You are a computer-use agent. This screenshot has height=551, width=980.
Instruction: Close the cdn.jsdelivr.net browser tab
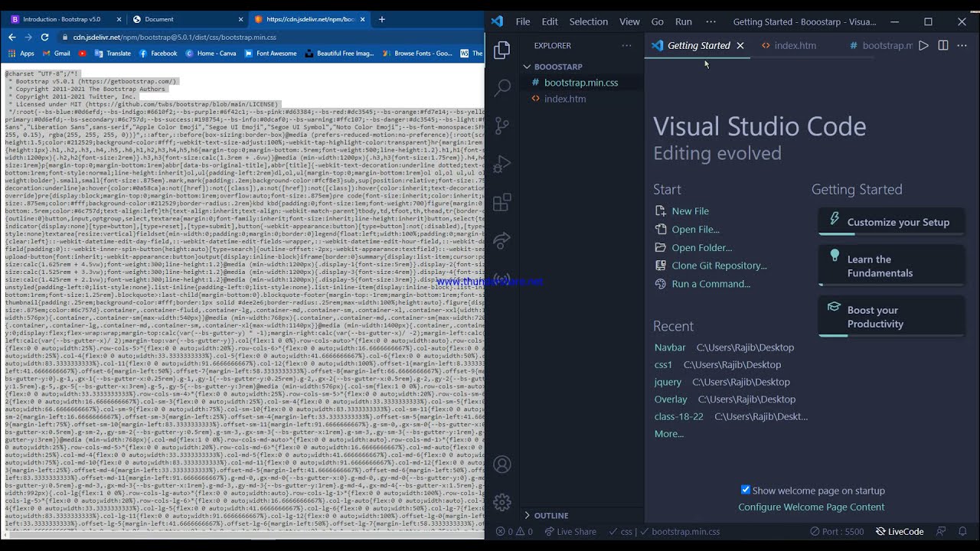363,19
